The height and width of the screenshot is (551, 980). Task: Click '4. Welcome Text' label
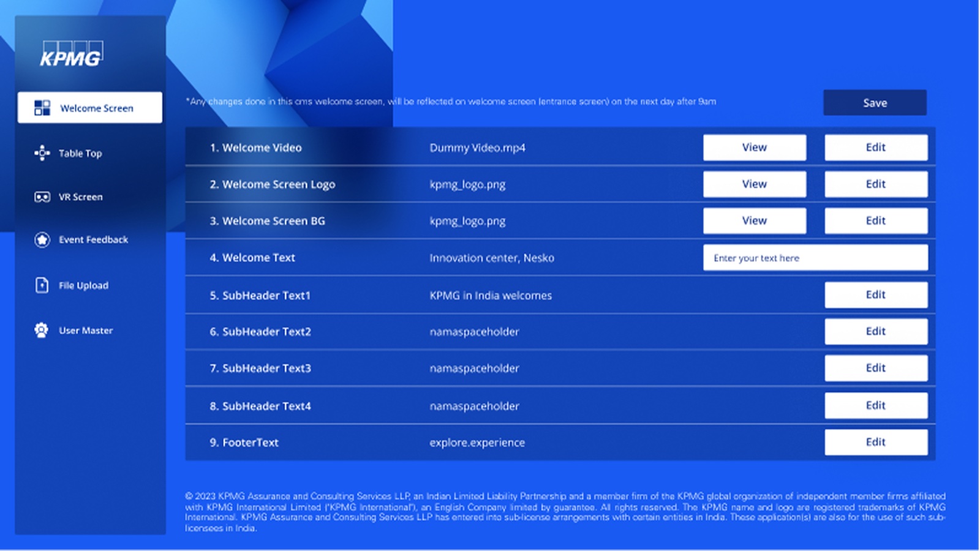click(252, 258)
